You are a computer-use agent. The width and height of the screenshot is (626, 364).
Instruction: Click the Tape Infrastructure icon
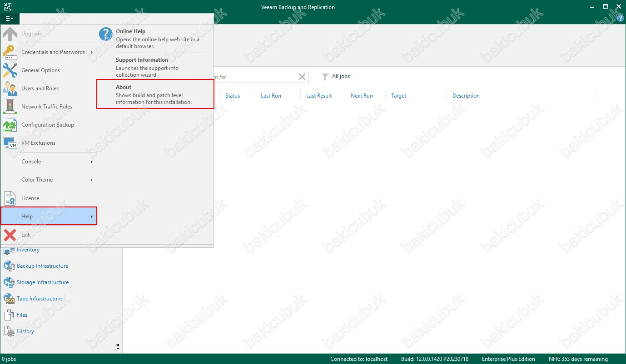(9, 299)
